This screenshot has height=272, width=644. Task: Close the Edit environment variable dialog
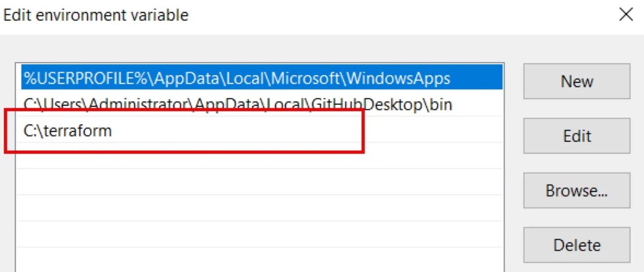pyautogui.click(x=626, y=15)
